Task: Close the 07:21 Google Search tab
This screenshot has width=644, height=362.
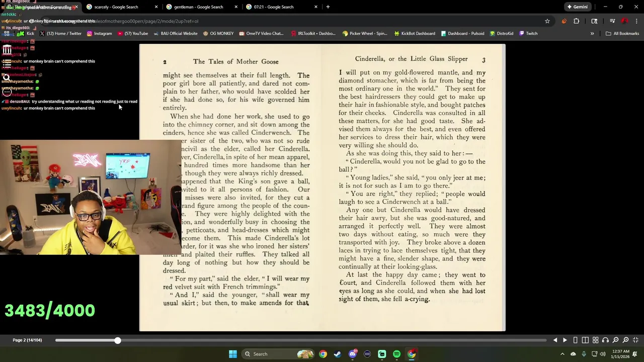Action: click(316, 7)
